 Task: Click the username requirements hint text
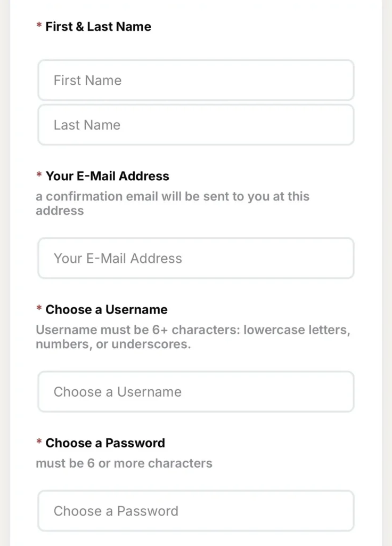tap(192, 337)
